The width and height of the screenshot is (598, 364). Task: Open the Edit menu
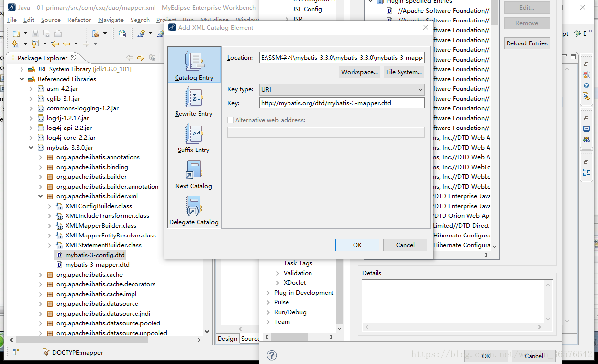point(29,20)
